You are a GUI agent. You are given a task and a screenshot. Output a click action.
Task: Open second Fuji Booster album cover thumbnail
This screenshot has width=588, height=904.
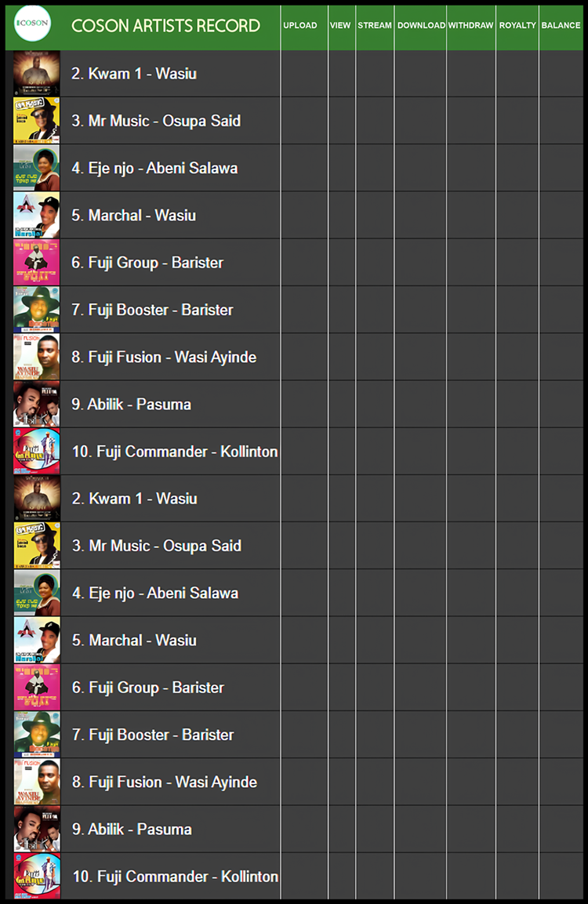tap(37, 735)
